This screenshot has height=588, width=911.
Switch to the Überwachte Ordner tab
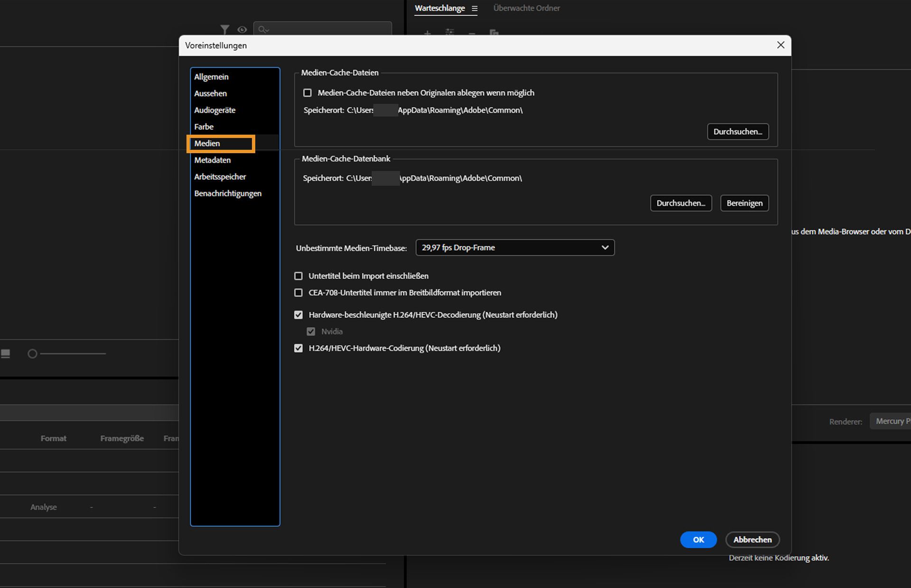pos(526,8)
